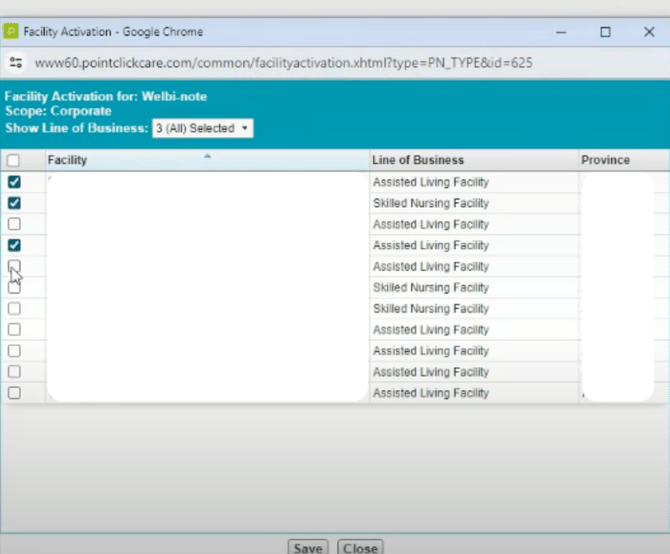This screenshot has width=670, height=554.
Task: Check the last row's facility checkbox
Action: pos(14,393)
